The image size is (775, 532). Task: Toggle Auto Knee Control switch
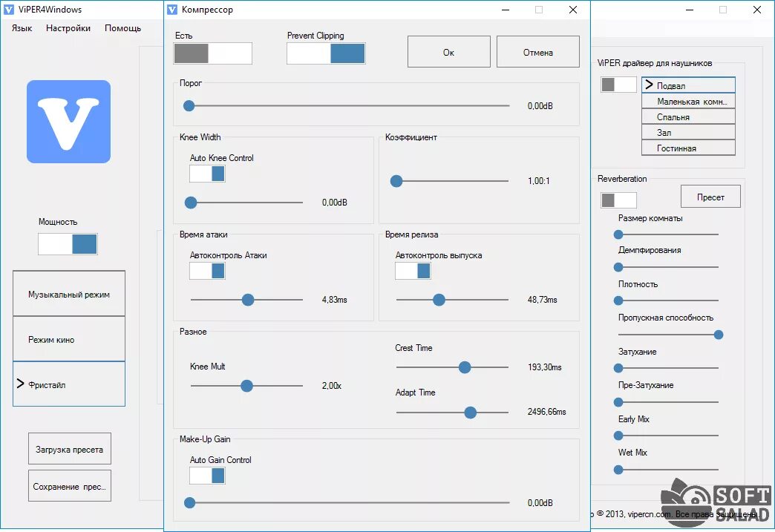tap(207, 174)
